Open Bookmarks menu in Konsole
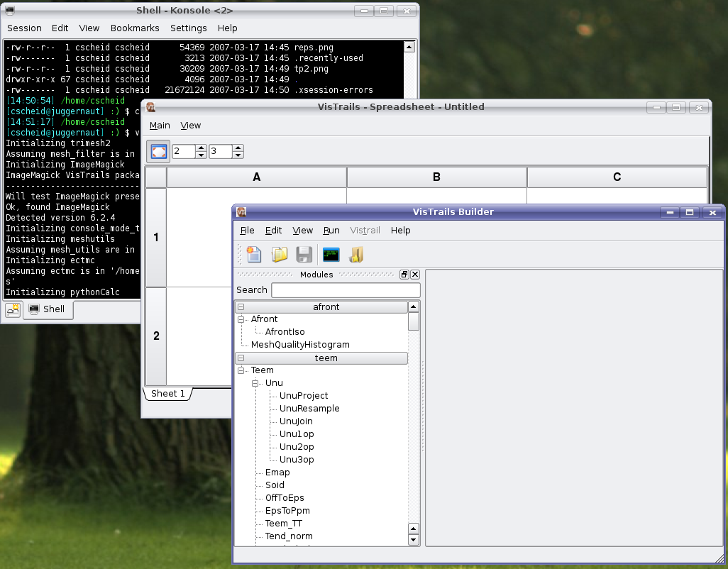 click(x=135, y=28)
